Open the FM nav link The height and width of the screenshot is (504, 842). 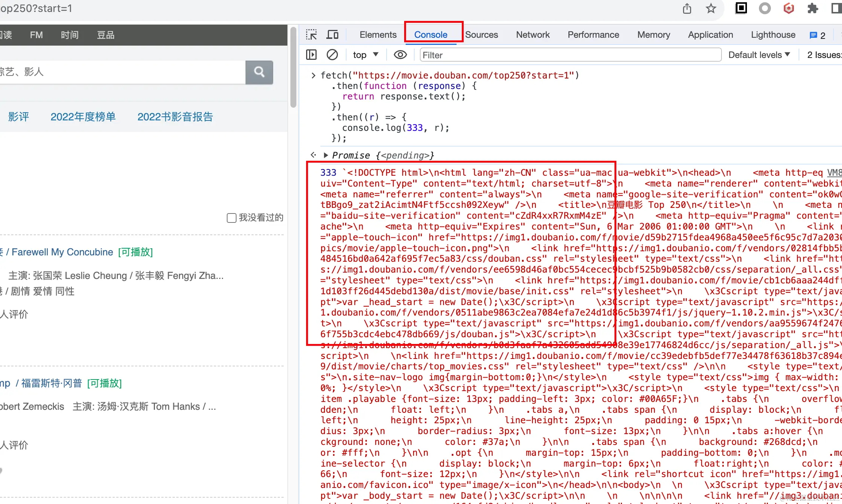[36, 35]
